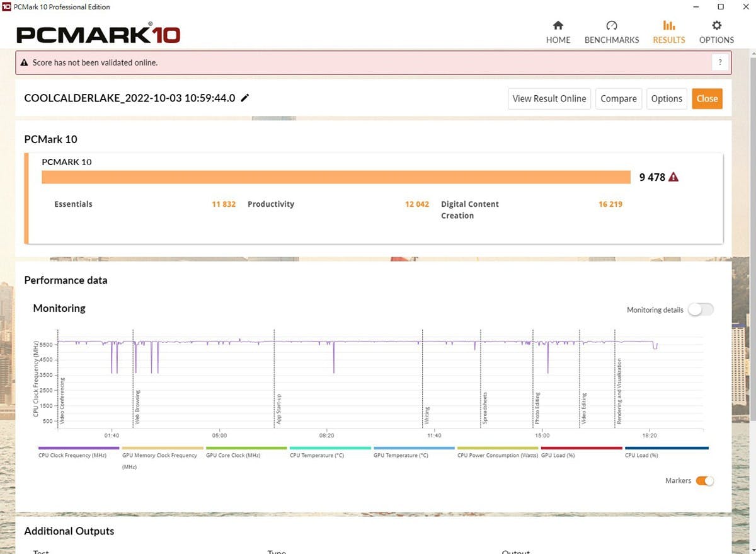
Task: Click the validation warning triangle icon in banner
Action: 25,62
